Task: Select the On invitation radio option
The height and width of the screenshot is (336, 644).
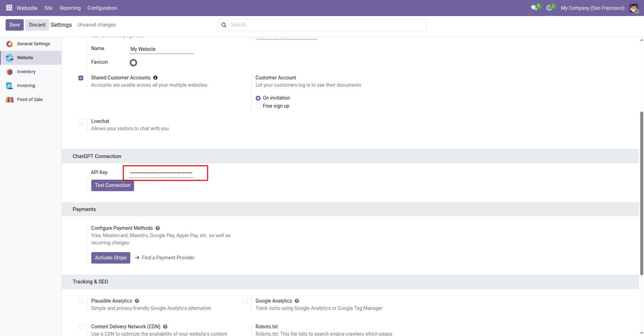Action: tap(258, 98)
